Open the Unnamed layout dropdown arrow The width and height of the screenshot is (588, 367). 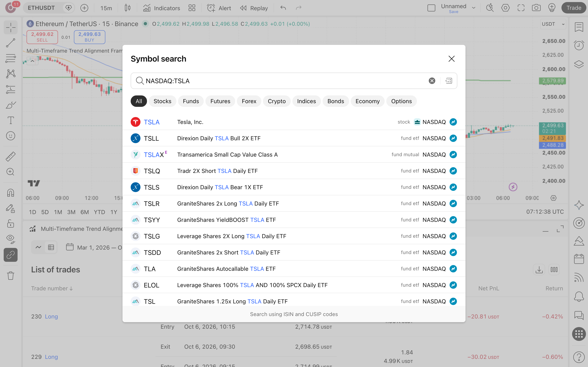point(473,8)
